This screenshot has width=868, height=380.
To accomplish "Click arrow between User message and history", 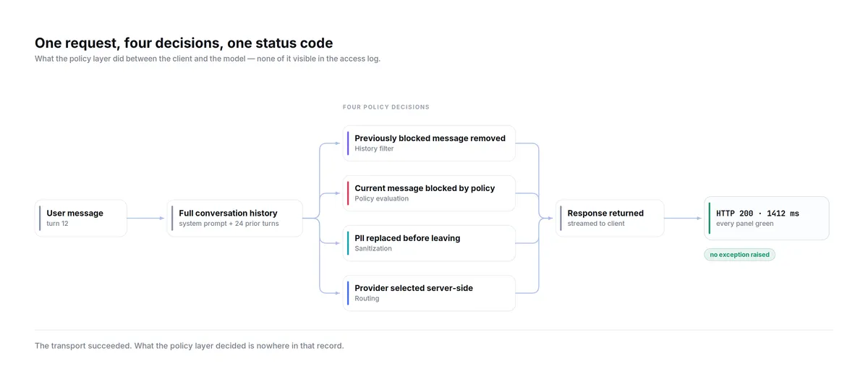I will click(x=147, y=218).
